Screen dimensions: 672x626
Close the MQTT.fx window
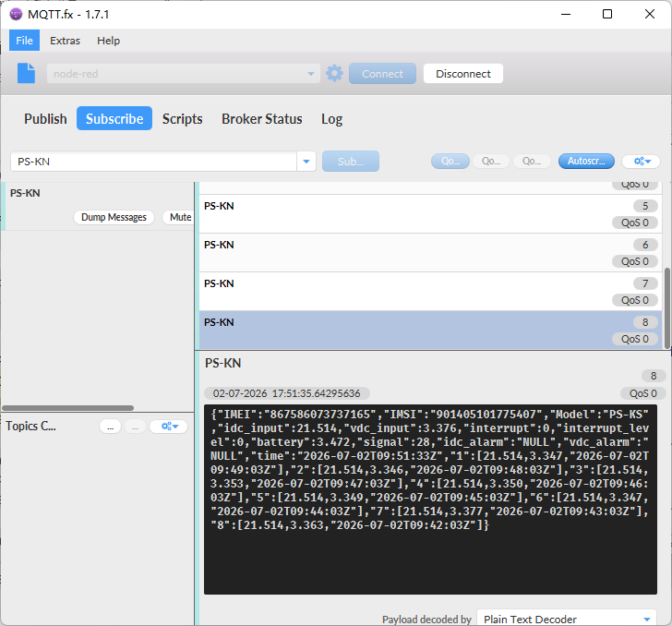[649, 14]
